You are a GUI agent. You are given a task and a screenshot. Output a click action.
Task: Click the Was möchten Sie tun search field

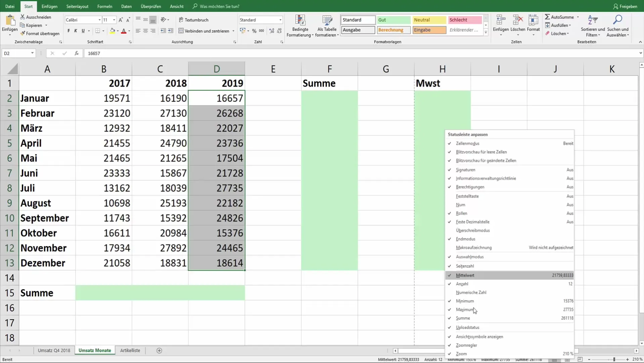tap(219, 6)
